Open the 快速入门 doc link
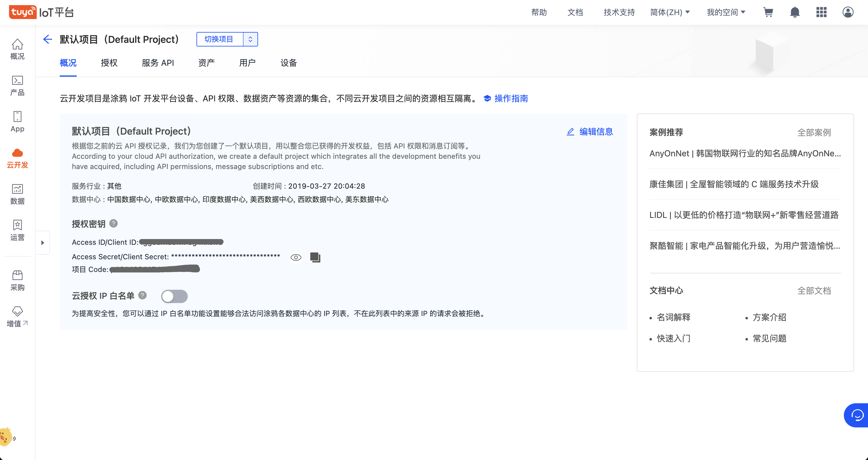This screenshot has height=460, width=868. point(674,338)
